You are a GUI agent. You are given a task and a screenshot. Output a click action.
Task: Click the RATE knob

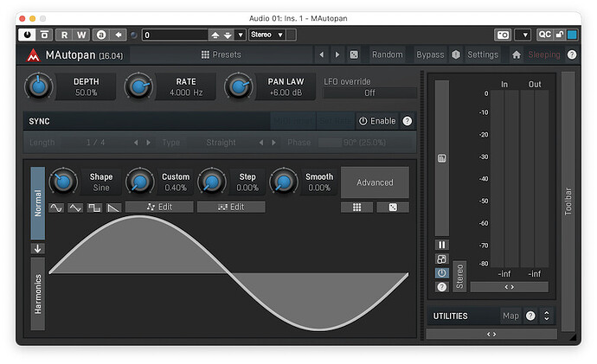click(138, 86)
